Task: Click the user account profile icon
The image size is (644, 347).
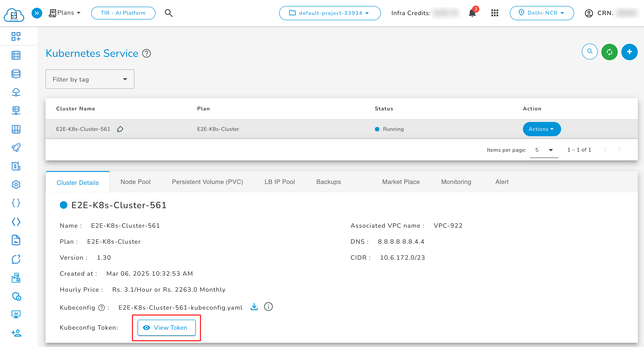Action: (x=589, y=13)
